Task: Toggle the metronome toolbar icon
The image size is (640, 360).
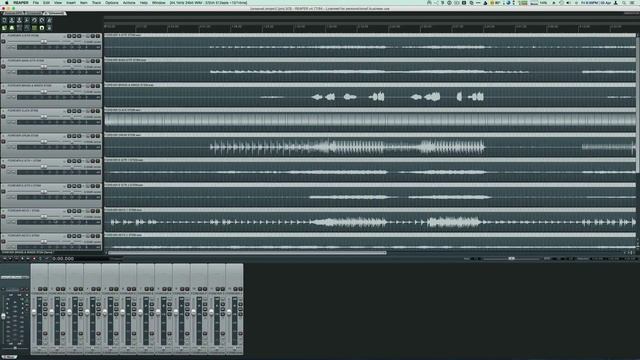Action: (49, 20)
